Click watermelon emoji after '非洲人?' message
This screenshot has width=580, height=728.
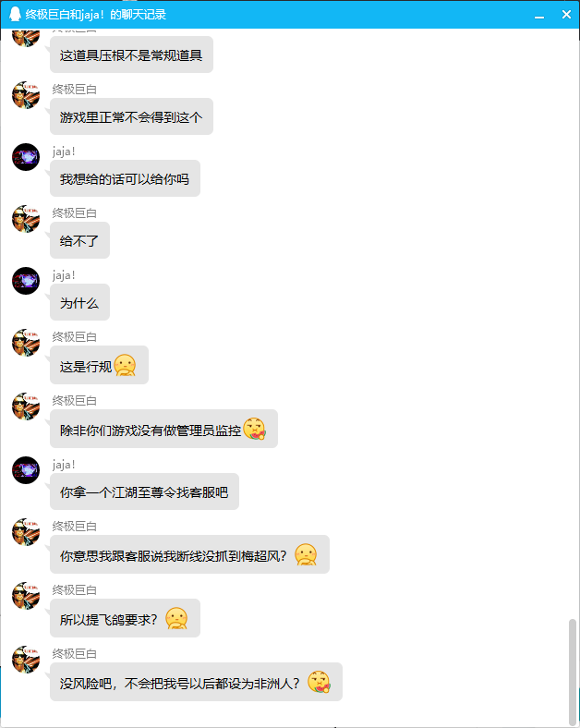319,682
